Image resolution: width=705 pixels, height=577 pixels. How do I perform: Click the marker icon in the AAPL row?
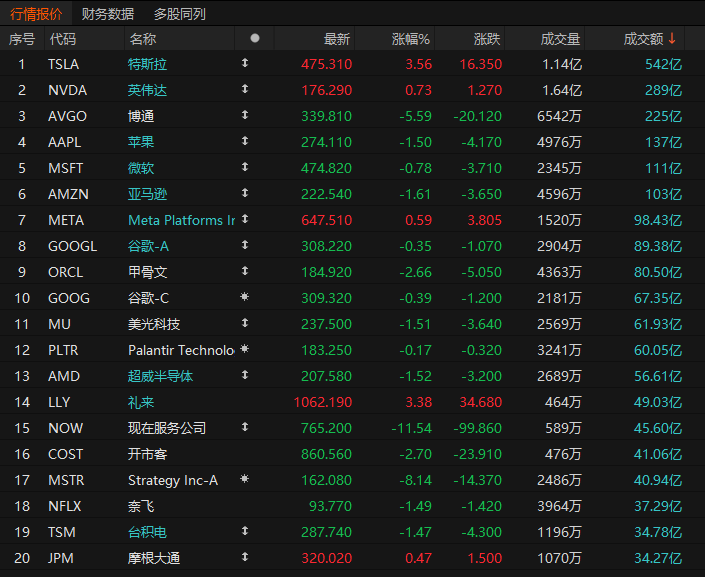245,141
